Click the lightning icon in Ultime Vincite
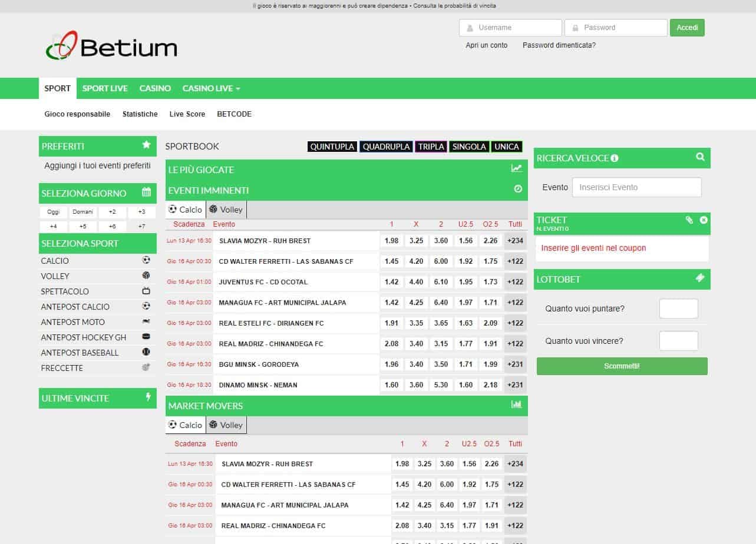This screenshot has height=544, width=756. coord(148,397)
